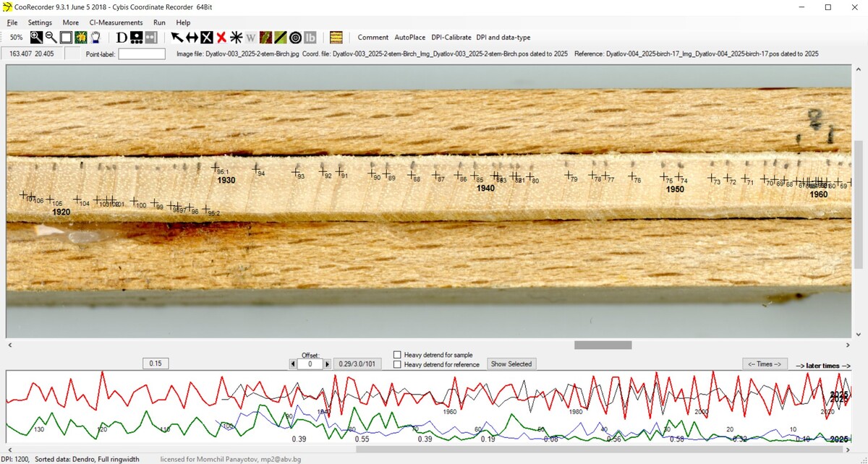Screen dimensions: 868x464
Task: Open the Settings menu
Action: tap(40, 22)
